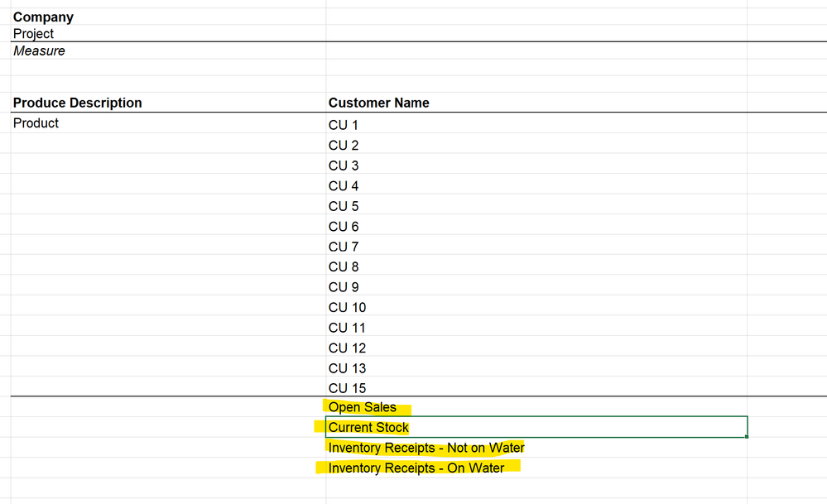Image resolution: width=827 pixels, height=504 pixels.
Task: Select Inventory Receipts - On Water cell
Action: (x=536, y=468)
